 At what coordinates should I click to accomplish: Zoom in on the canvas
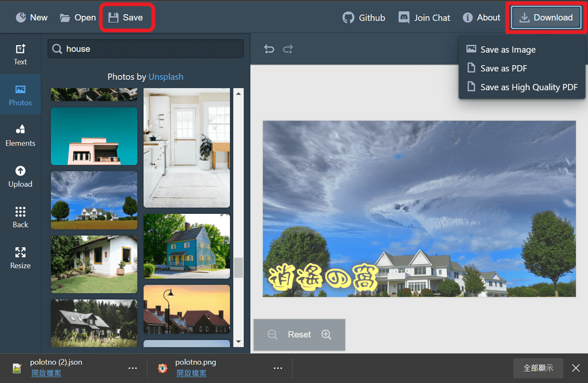tap(326, 335)
